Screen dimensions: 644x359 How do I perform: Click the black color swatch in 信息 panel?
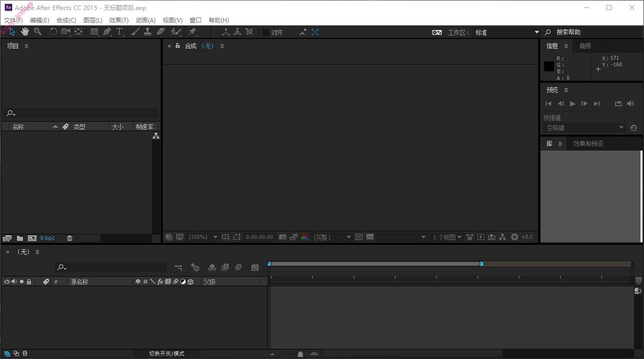pyautogui.click(x=549, y=66)
